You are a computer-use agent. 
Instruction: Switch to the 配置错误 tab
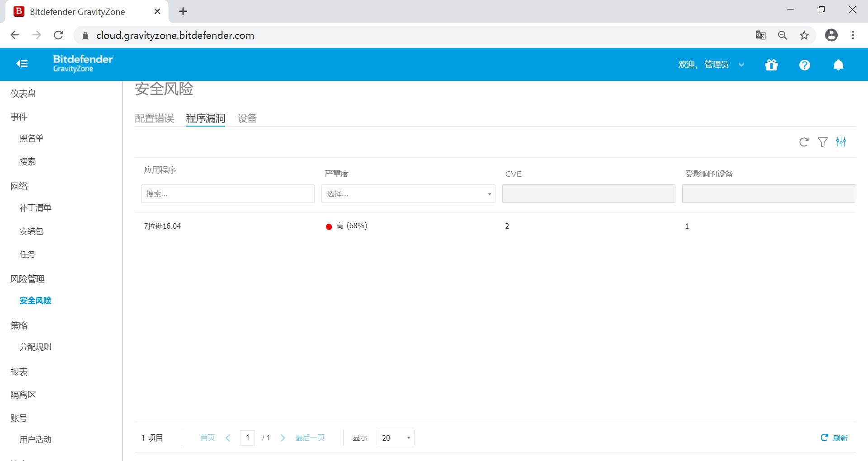pyautogui.click(x=155, y=118)
